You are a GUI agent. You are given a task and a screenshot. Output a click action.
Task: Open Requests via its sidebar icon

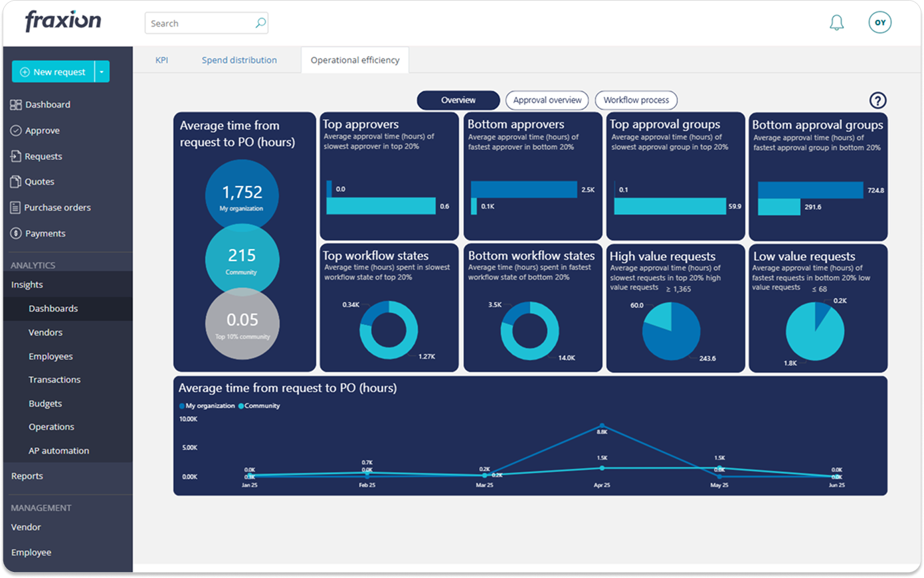15,155
